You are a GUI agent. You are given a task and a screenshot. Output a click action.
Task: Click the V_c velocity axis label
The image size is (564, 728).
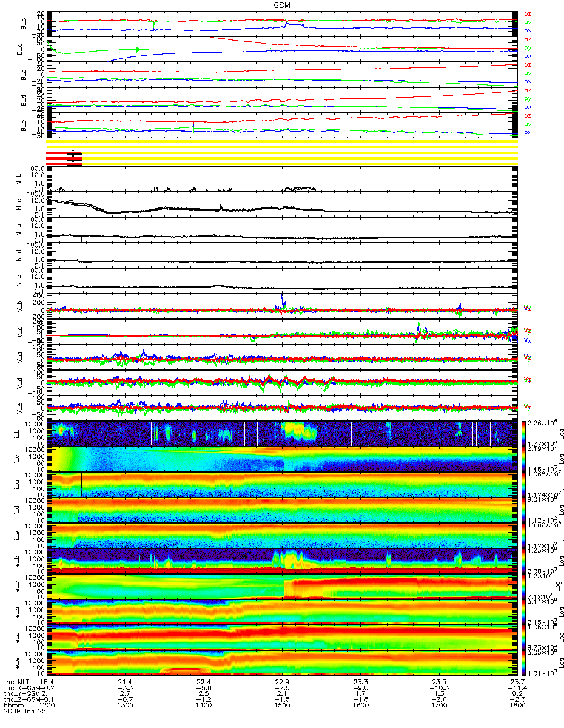tap(19, 332)
